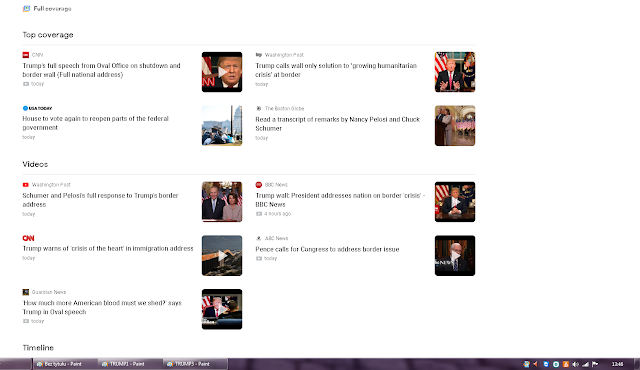Open Pelosi and Schumer transcript article

pos(338,124)
